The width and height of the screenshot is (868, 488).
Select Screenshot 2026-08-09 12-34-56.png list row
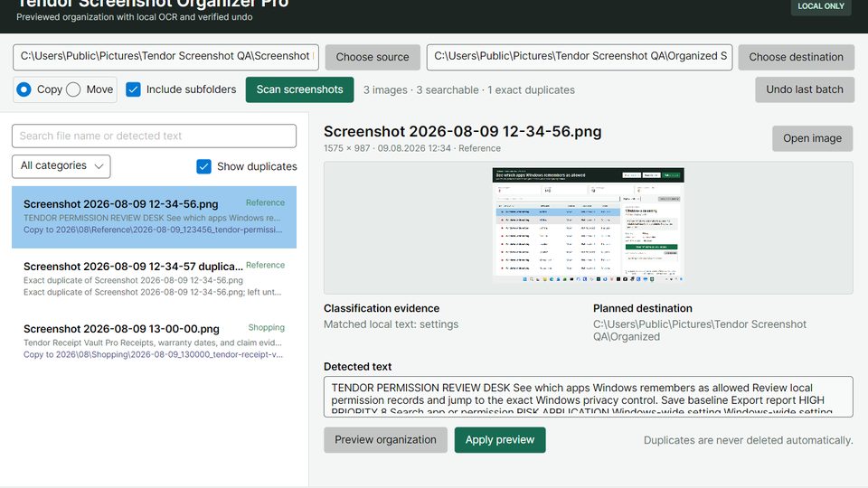click(154, 217)
